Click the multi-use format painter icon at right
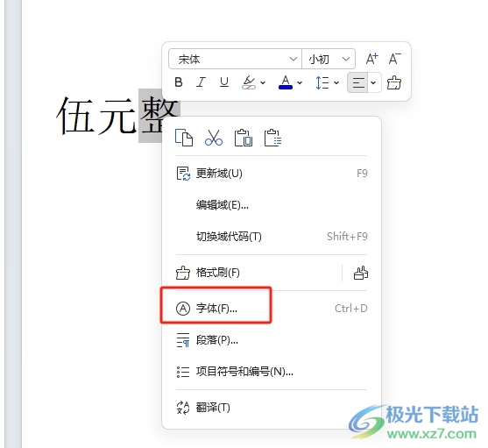Image resolution: width=488 pixels, height=448 pixels. point(361,273)
